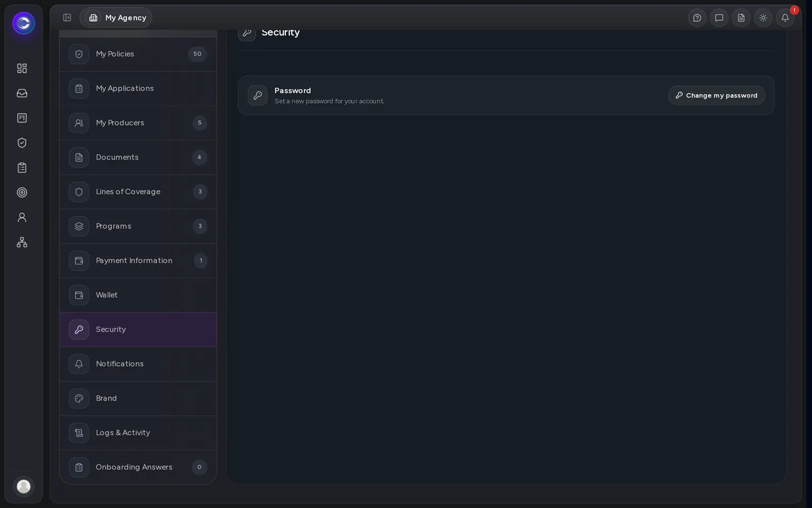This screenshot has width=812, height=508.
Task: Open notifications bell in top bar
Action: click(x=785, y=18)
